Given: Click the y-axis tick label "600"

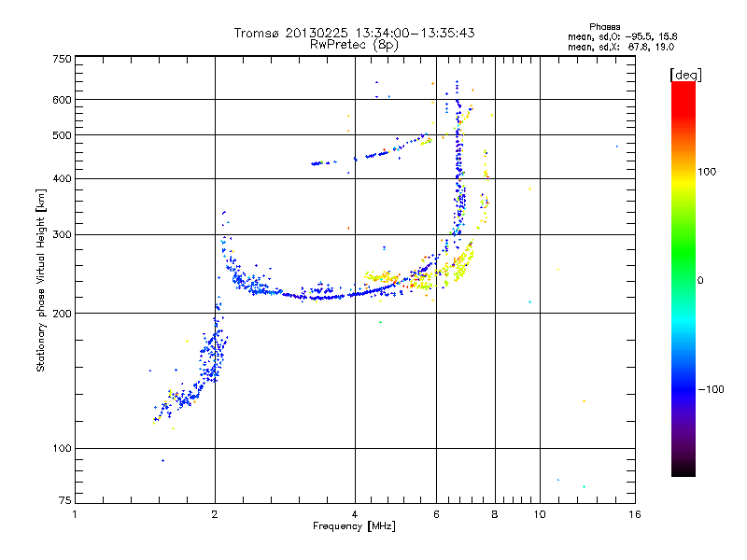Looking at the screenshot, I should click(62, 100).
